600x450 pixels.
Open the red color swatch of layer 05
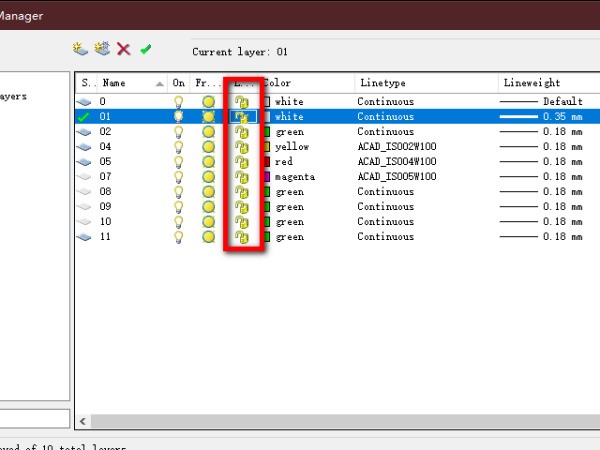267,162
